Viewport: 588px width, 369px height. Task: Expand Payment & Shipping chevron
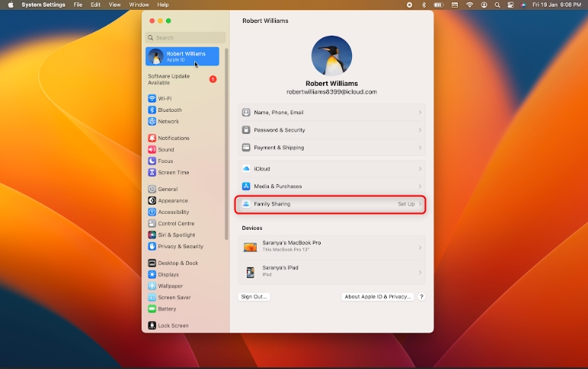(420, 148)
